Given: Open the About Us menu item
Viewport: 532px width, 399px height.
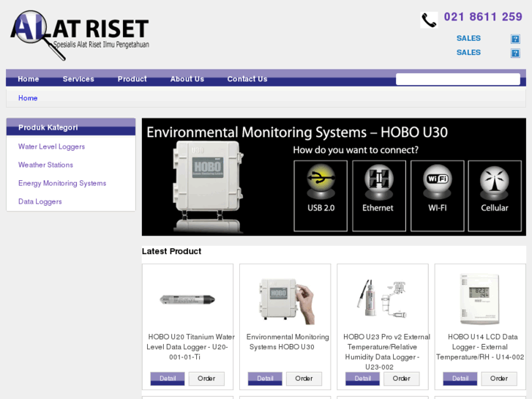Looking at the screenshot, I should pos(187,79).
